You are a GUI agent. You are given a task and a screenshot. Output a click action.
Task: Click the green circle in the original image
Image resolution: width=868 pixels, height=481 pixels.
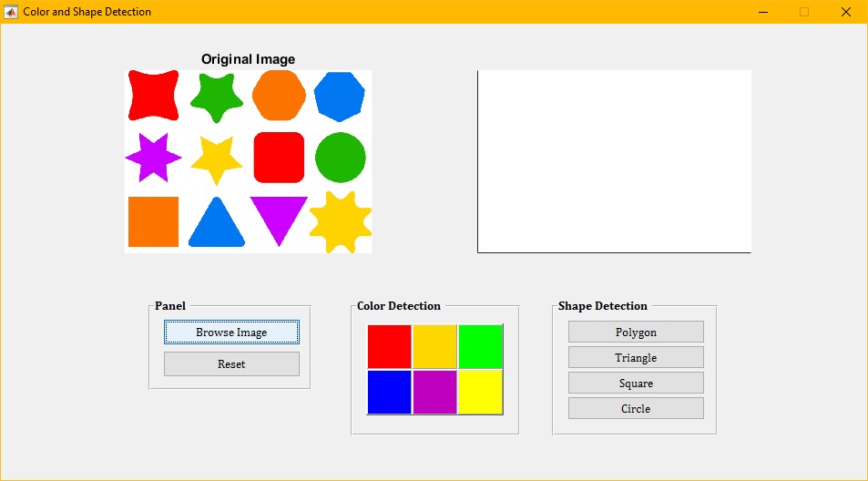341,158
